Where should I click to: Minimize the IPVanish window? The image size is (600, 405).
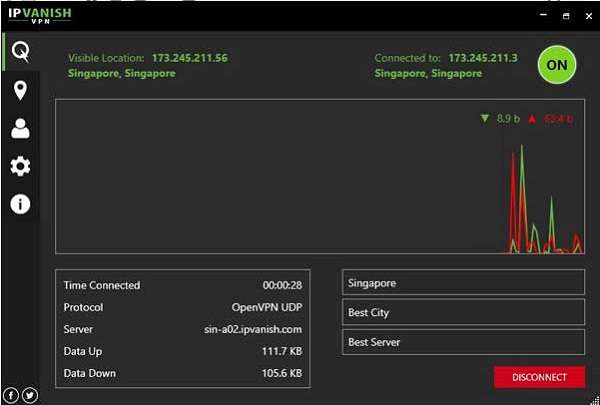(x=541, y=16)
